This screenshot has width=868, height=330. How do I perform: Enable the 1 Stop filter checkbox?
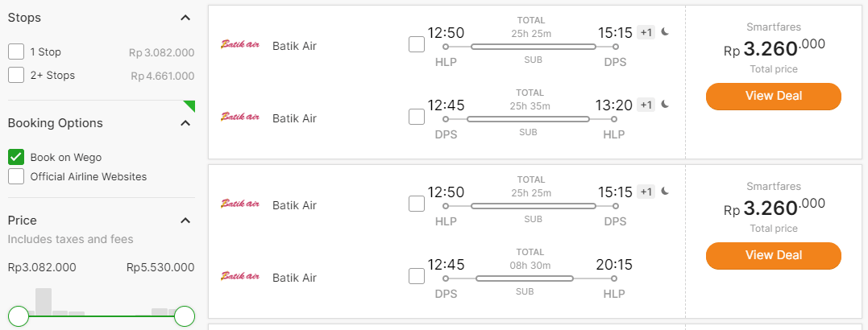click(x=16, y=52)
